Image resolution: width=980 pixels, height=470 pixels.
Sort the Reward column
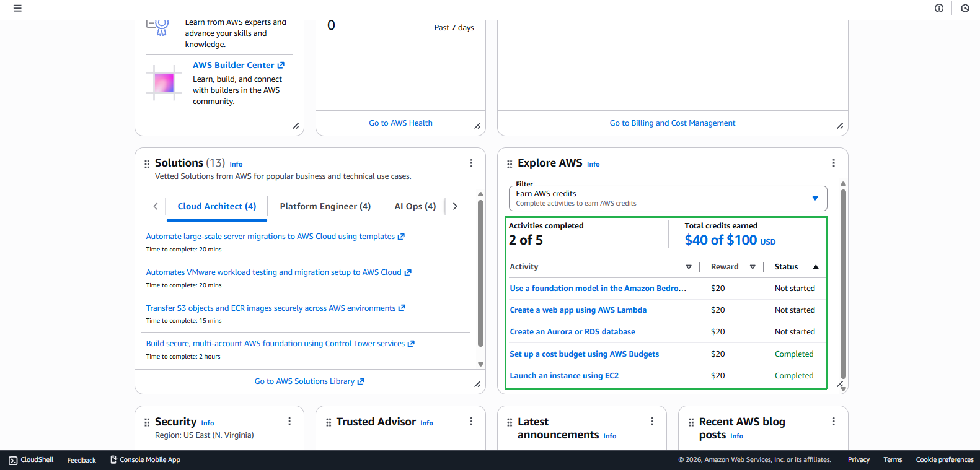tap(753, 267)
